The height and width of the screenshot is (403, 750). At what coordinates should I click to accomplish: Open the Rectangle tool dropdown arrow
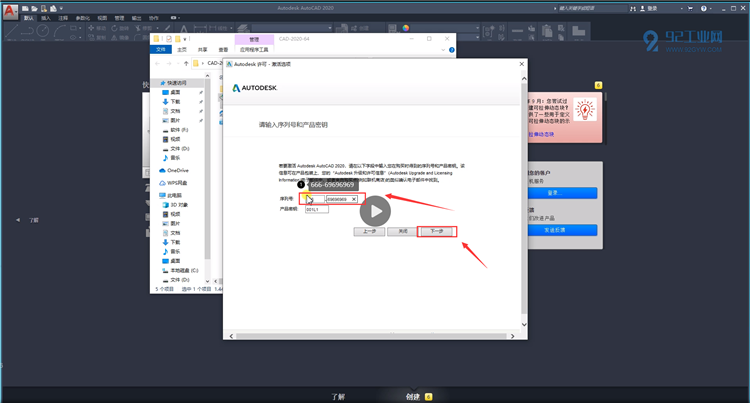click(x=79, y=28)
